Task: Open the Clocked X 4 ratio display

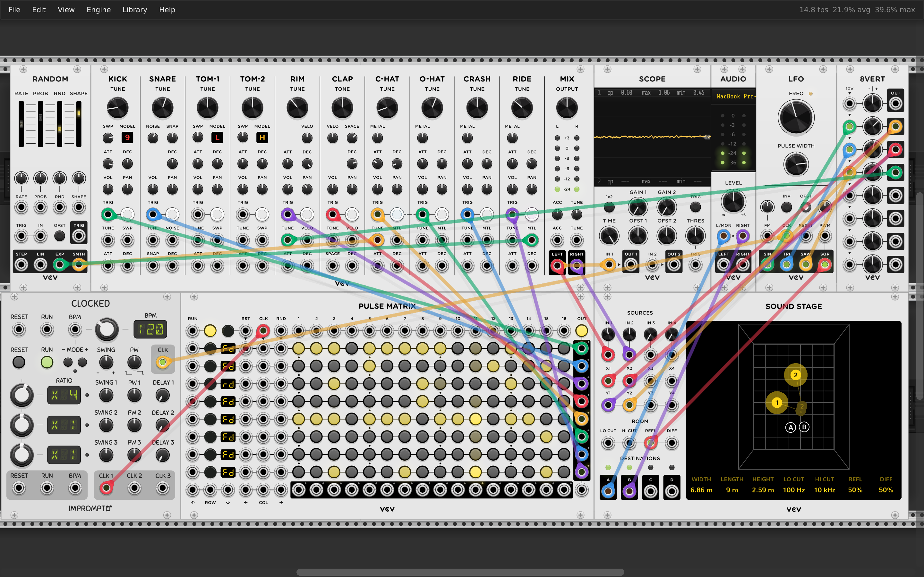Action: point(64,395)
